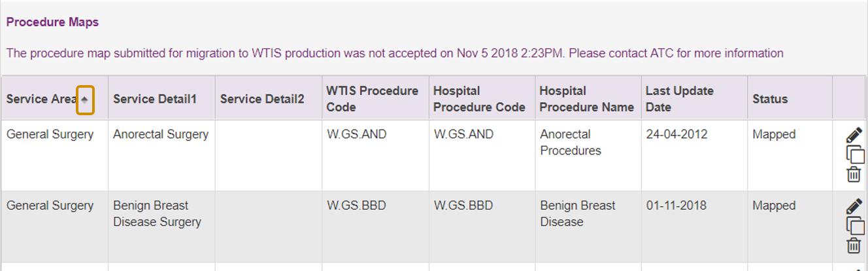
Task: Click the Procedure Maps section heading
Action: (52, 22)
